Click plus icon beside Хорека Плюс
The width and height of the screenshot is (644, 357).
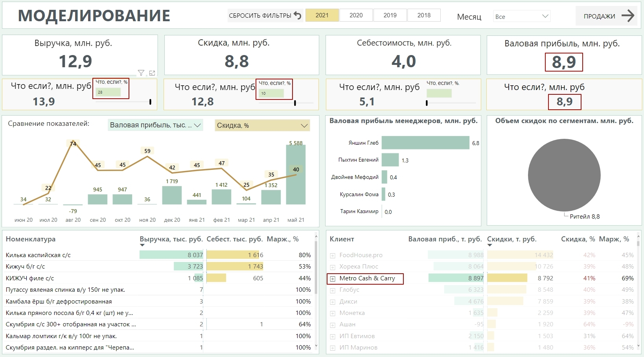click(333, 267)
